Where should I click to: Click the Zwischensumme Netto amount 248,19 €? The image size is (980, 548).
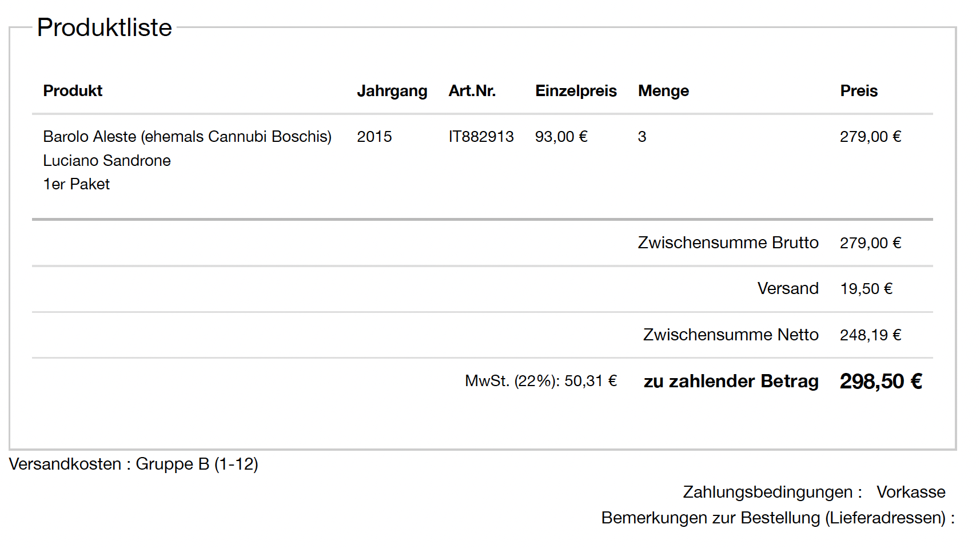(870, 335)
